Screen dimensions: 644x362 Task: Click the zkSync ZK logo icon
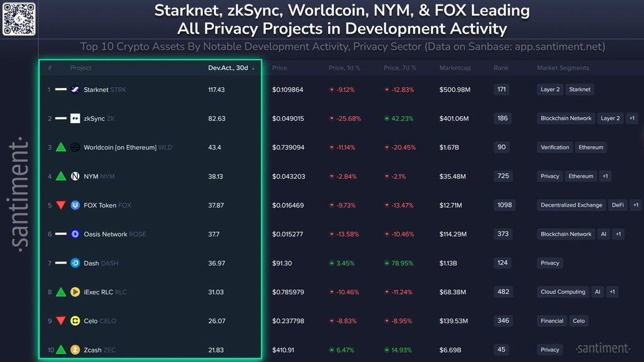pyautogui.click(x=75, y=119)
